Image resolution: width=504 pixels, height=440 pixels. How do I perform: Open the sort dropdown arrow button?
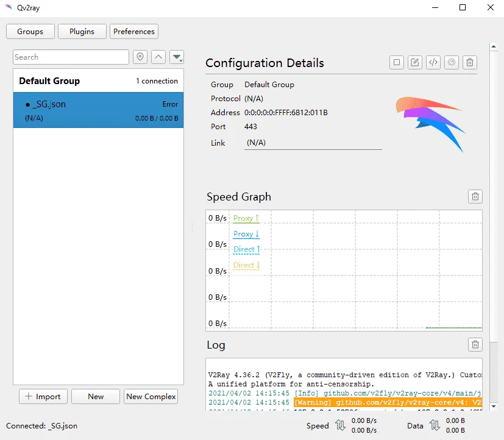click(177, 57)
